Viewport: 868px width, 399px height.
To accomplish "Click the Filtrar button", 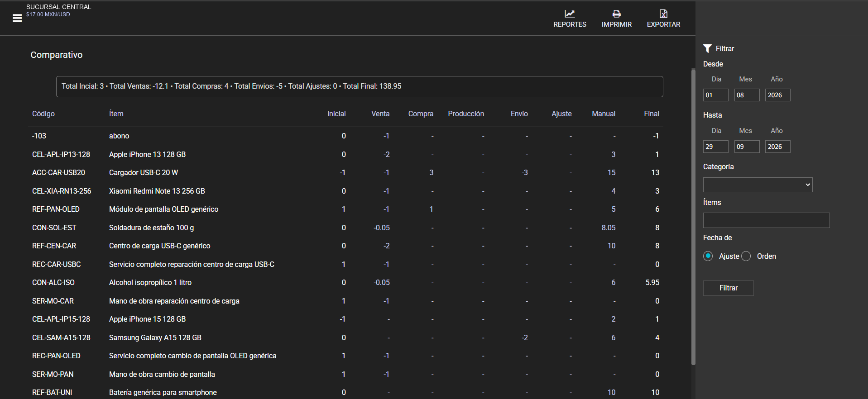I will [728, 288].
